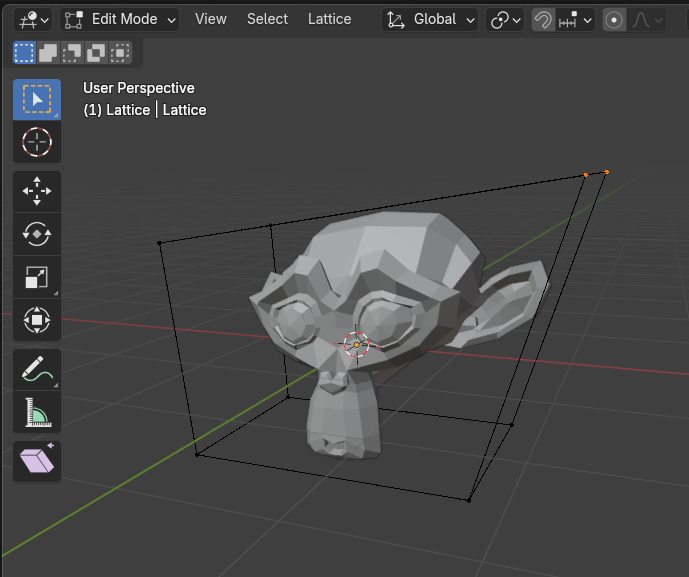This screenshot has height=577, width=689.
Task: Open the Edit Mode dropdown
Action: click(x=120, y=20)
